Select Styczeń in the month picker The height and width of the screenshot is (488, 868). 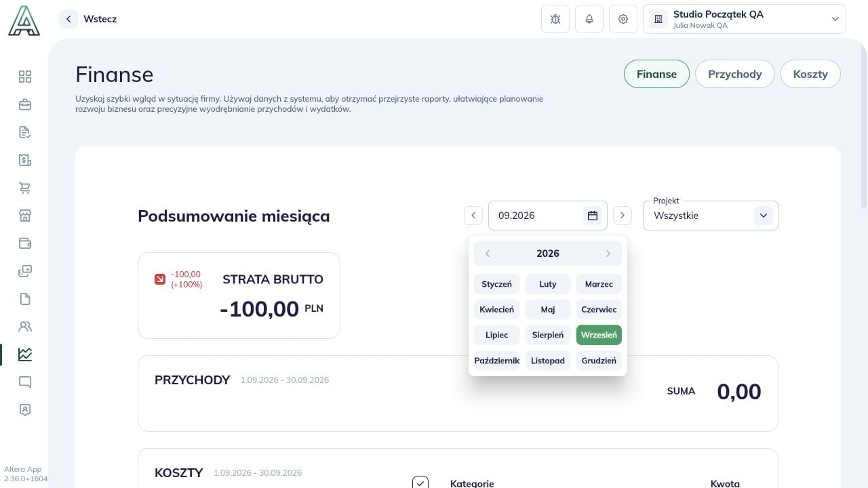tap(497, 284)
